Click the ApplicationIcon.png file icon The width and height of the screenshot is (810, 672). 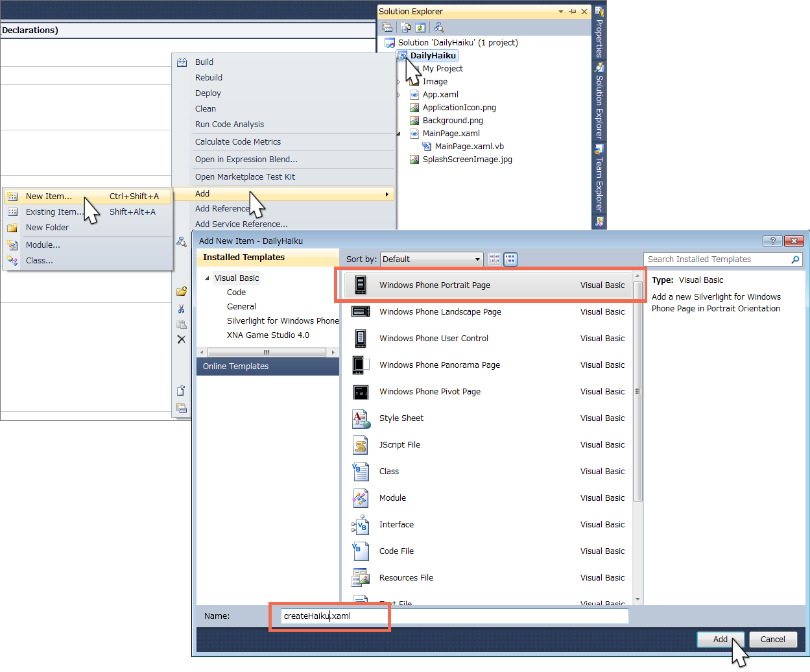tap(414, 108)
